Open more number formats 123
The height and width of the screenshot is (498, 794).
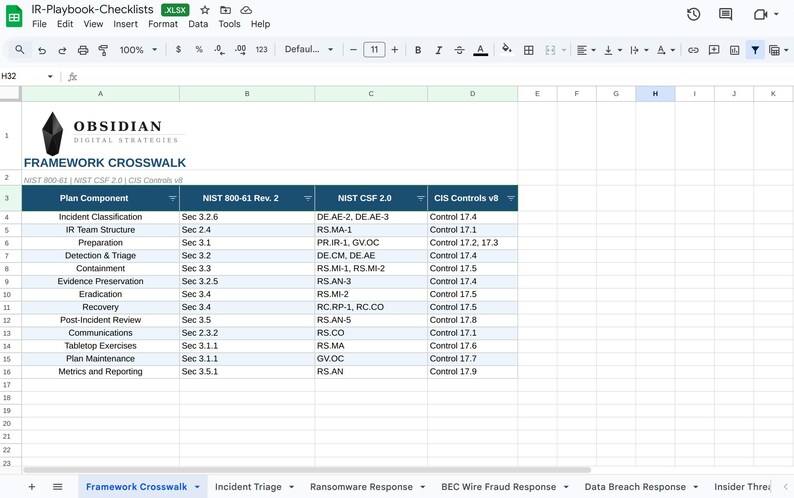click(x=261, y=50)
